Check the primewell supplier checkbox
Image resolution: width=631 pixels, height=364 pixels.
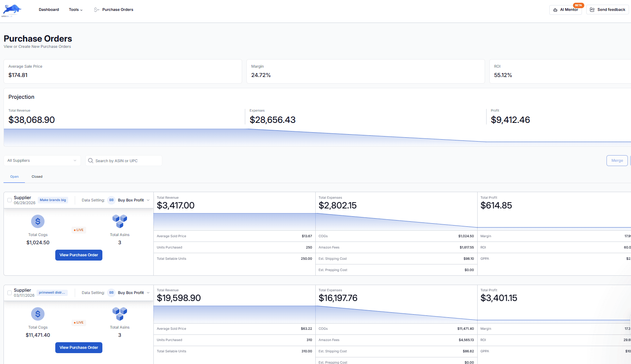[10, 293]
